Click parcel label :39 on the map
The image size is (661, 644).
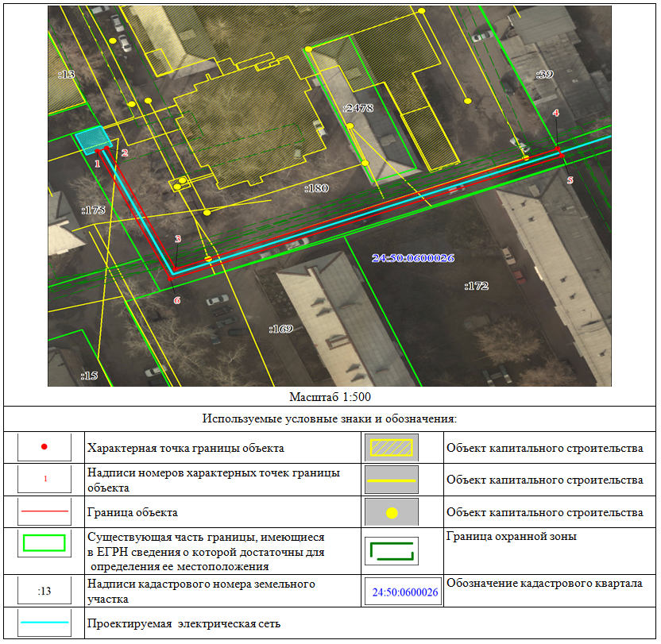pos(544,74)
